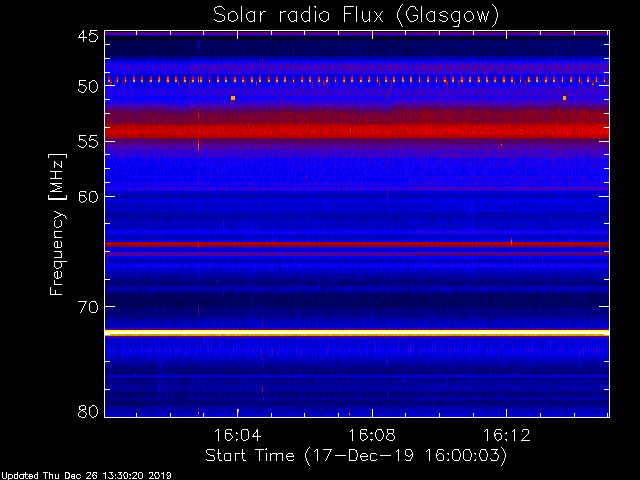Click the 16:08 time tick label
This screenshot has height=480, width=640.
click(372, 435)
